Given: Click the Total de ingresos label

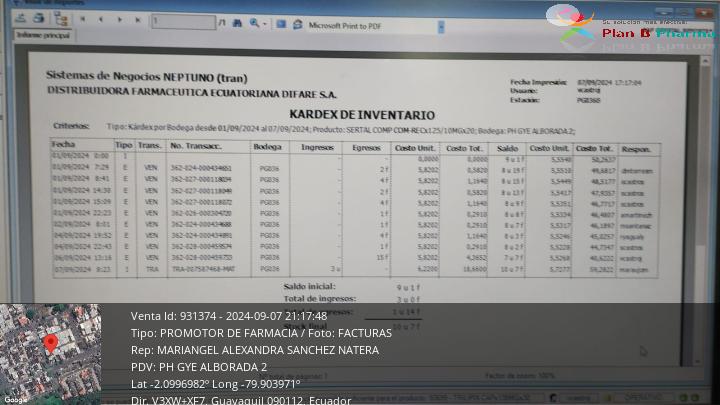Looking at the screenshot, I should tap(320, 298).
